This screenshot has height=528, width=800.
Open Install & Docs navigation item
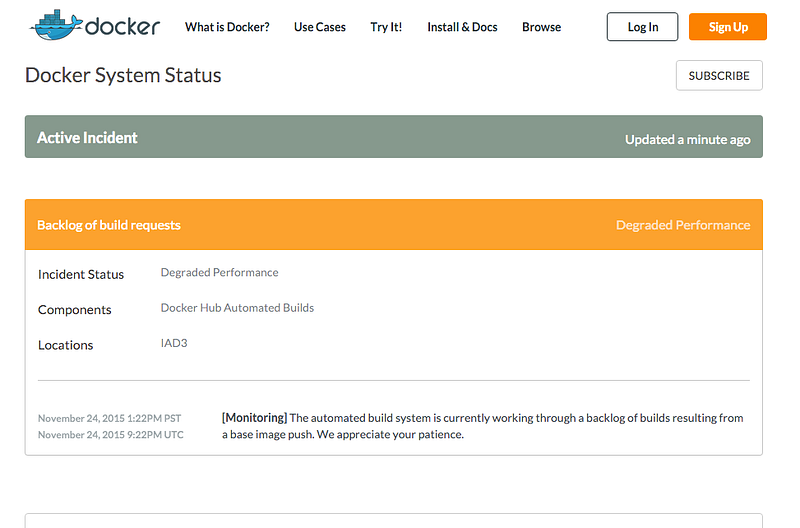462,27
